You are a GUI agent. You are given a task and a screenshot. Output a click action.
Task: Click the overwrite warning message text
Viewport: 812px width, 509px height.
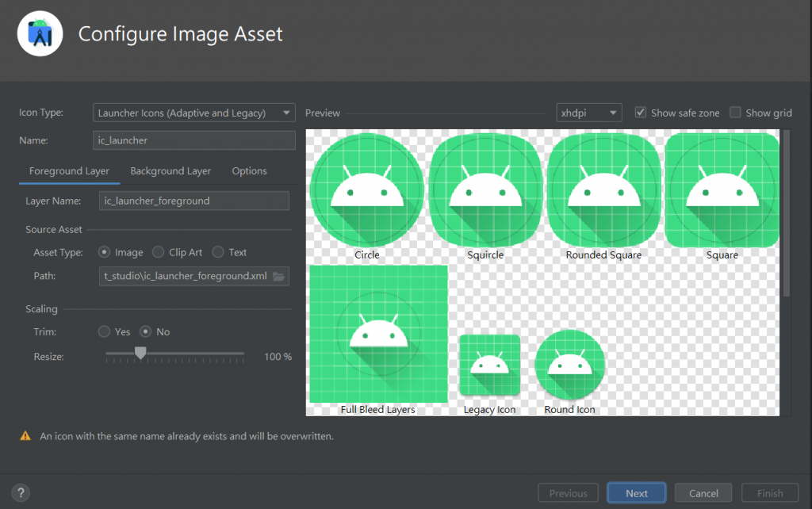tap(186, 437)
